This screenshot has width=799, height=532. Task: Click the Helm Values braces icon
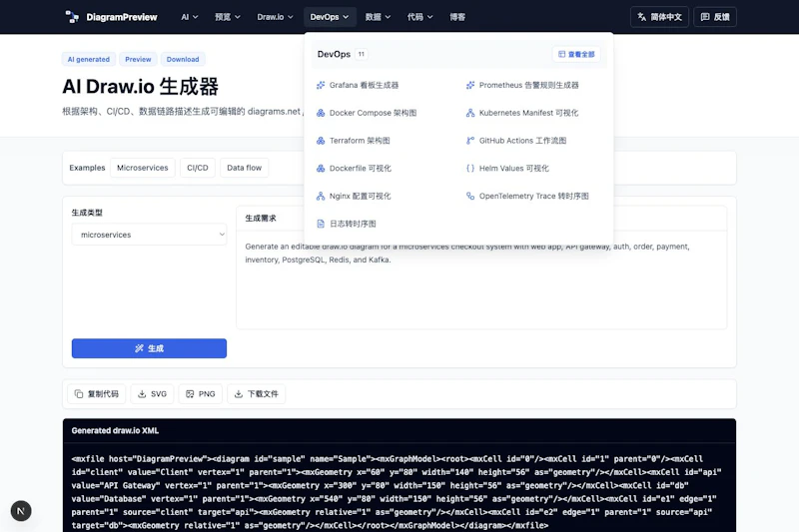(x=470, y=168)
